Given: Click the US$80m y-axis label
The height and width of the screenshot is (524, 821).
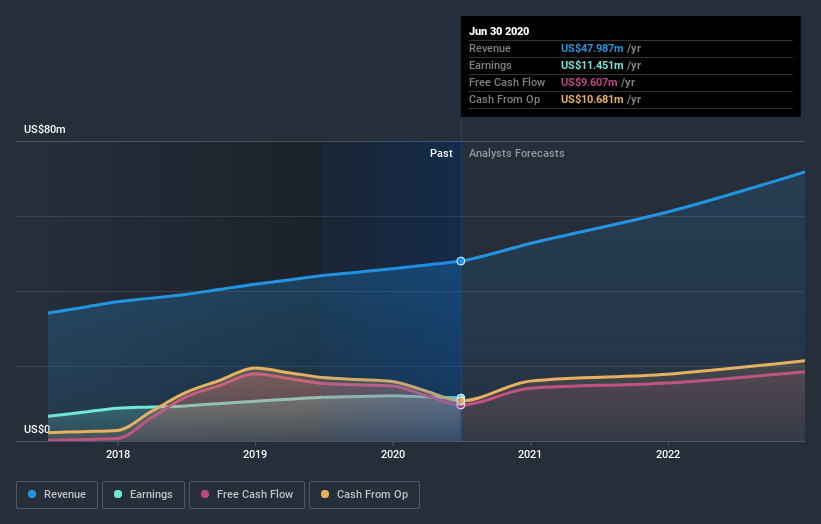Looking at the screenshot, I should point(45,129).
